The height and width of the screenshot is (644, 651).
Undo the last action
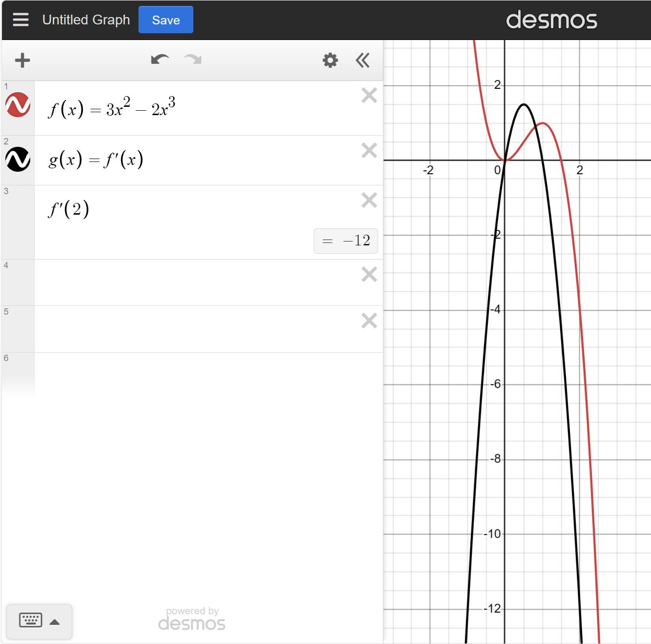[x=160, y=60]
